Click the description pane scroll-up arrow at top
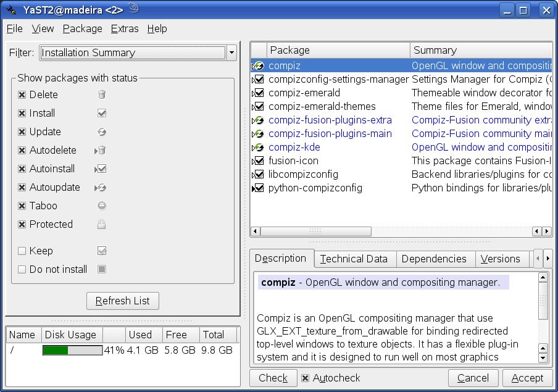 [543, 277]
